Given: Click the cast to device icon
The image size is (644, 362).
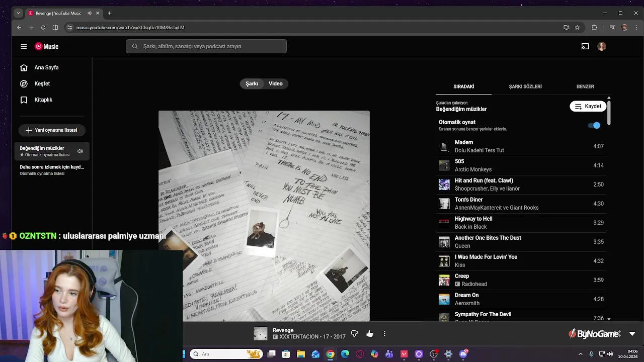Looking at the screenshot, I should pyautogui.click(x=585, y=46).
